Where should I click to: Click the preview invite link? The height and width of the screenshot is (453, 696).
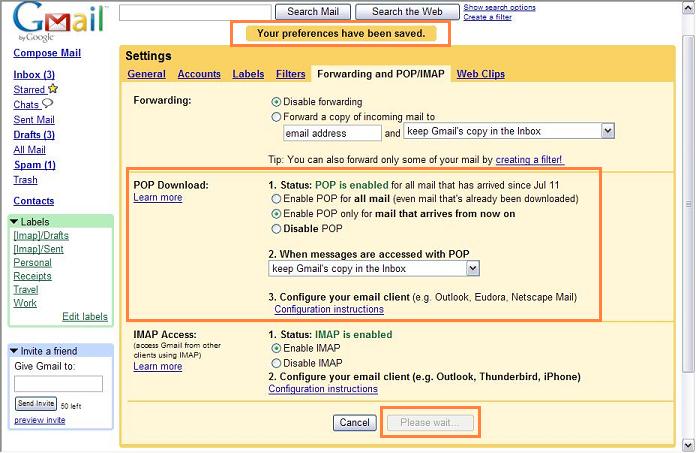(x=40, y=420)
